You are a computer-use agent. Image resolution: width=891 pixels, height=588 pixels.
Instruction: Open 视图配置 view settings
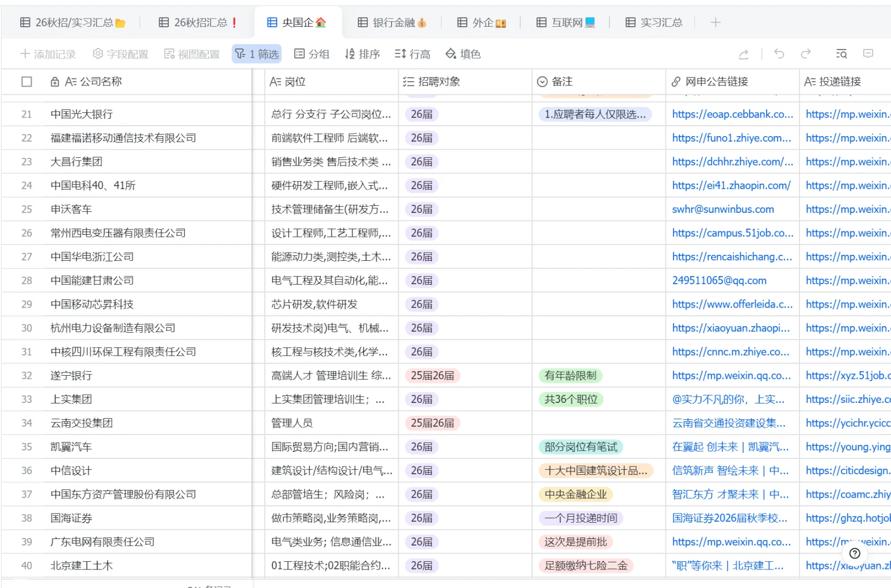pos(192,54)
